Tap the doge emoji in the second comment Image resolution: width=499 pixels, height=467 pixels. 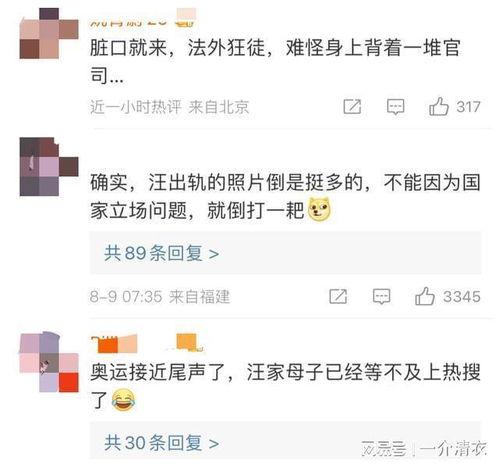coord(319,210)
